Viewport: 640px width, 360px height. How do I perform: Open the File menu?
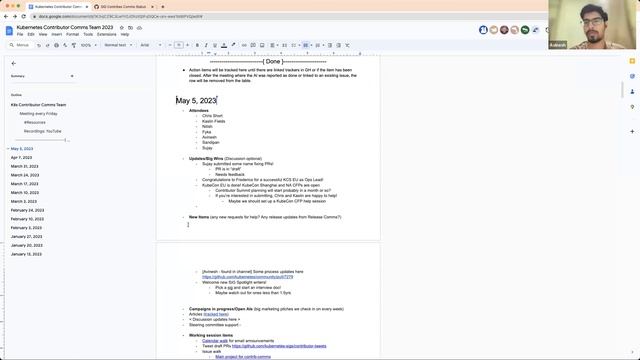[x=20, y=35]
